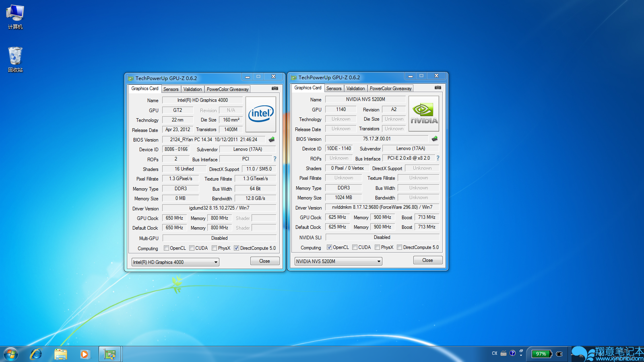The width and height of the screenshot is (644, 362).
Task: Click Die Size value 160 mm²
Action: coord(231,120)
